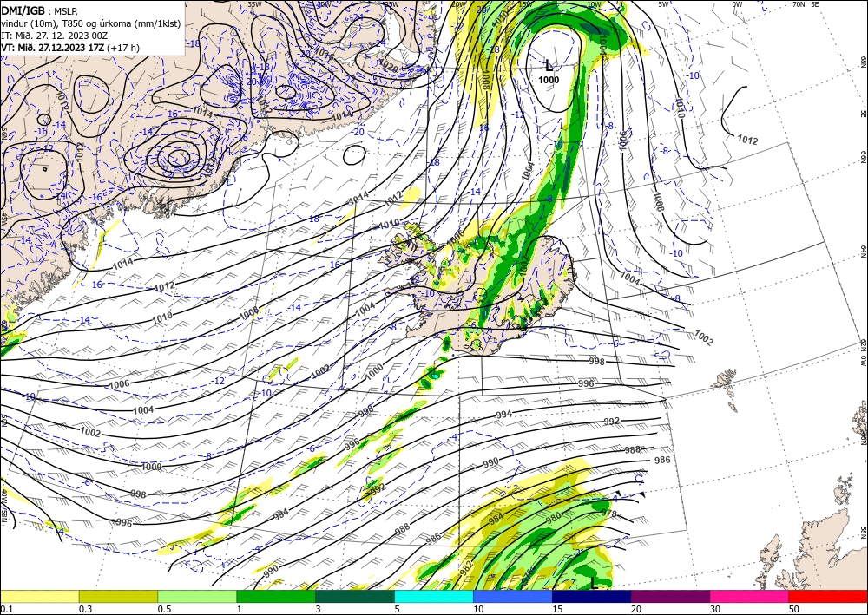The width and height of the screenshot is (868, 615).
Task: Click the 'VT: Mið. 27.12.2023 17Z (+17 h)' line
Action: tap(70, 48)
